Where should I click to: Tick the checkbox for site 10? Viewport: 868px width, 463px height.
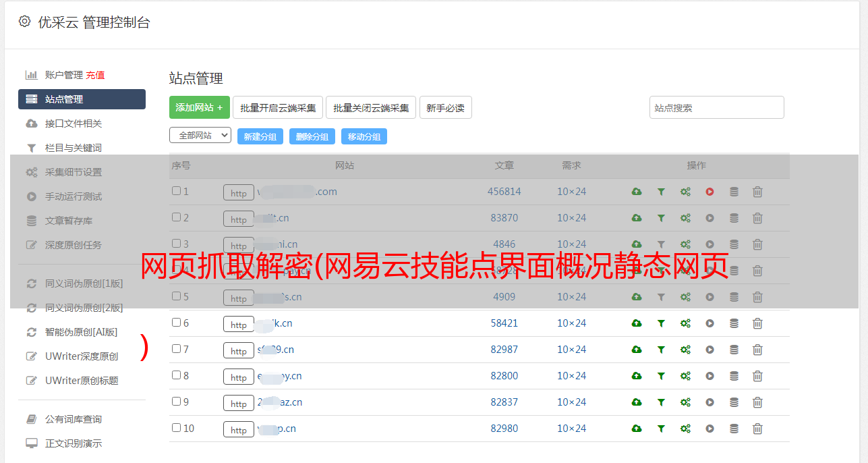(x=176, y=428)
